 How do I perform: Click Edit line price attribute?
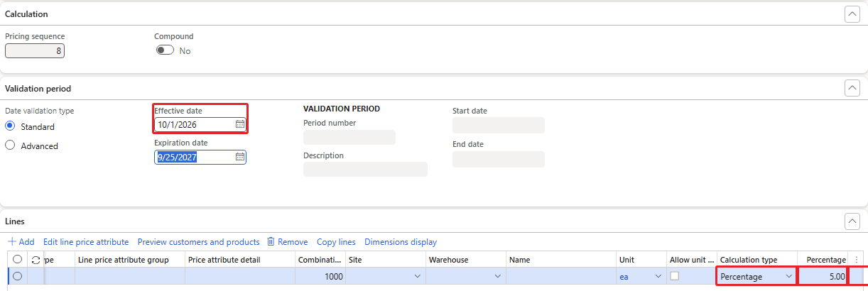86,242
